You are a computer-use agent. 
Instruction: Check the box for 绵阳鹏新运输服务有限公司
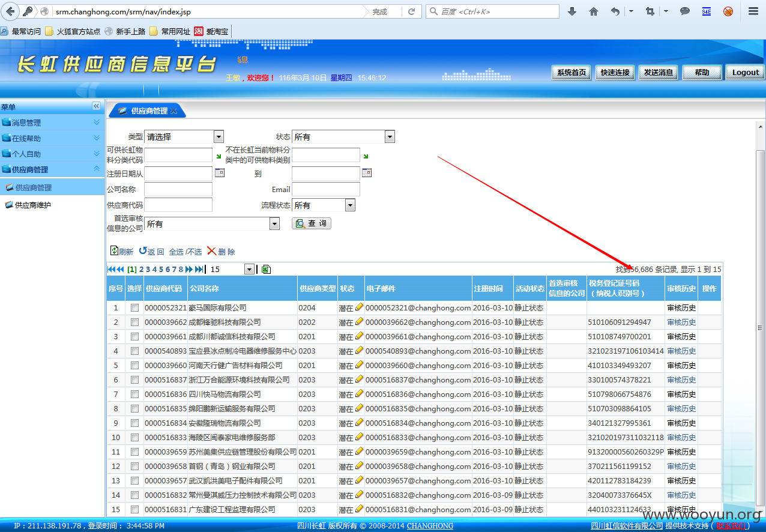pyautogui.click(x=134, y=408)
